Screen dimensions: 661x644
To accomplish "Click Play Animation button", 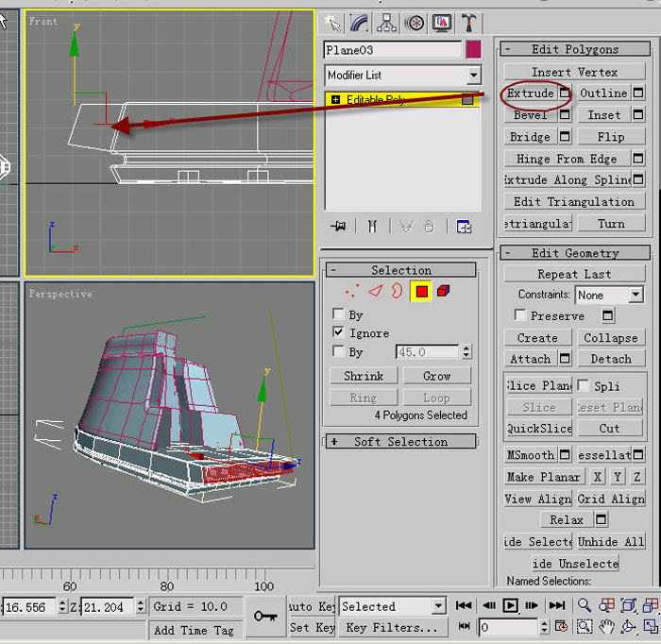I will pyautogui.click(x=510, y=605).
